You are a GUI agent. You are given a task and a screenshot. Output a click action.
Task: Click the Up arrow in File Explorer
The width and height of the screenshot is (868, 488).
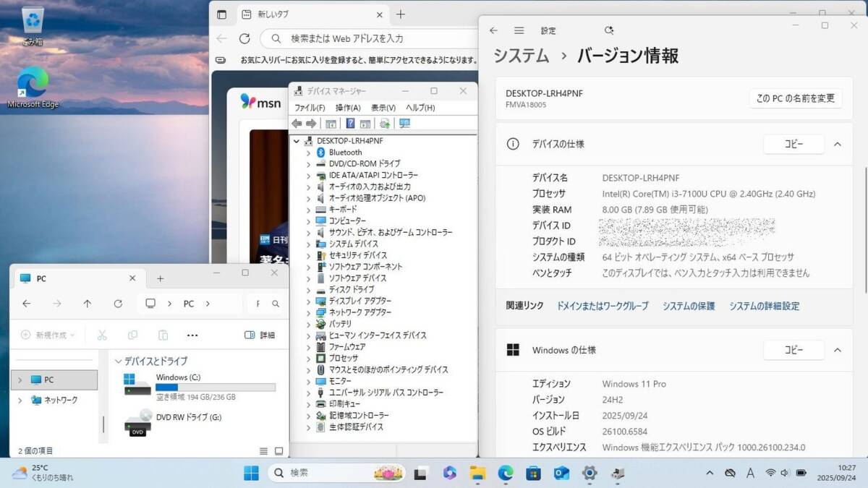coord(88,304)
